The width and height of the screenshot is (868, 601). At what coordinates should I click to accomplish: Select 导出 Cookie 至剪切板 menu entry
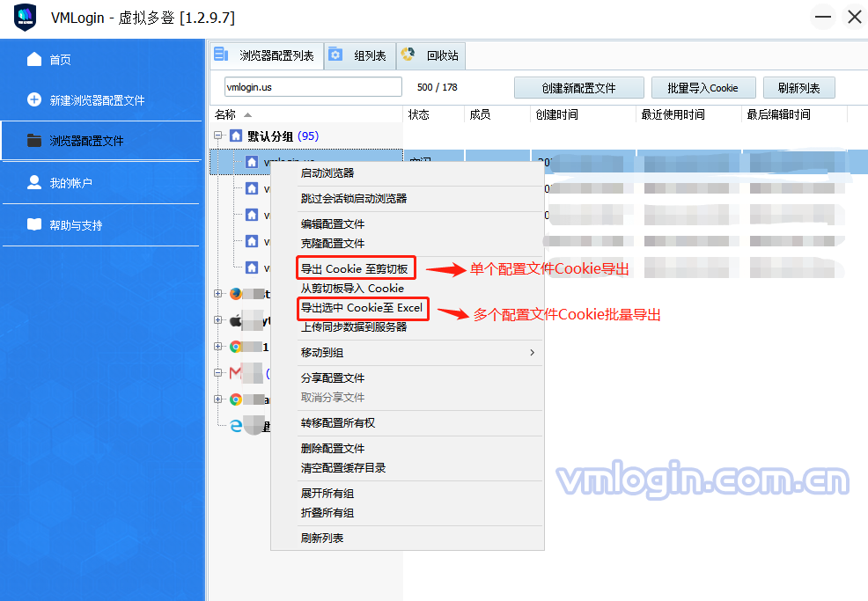[x=354, y=269]
